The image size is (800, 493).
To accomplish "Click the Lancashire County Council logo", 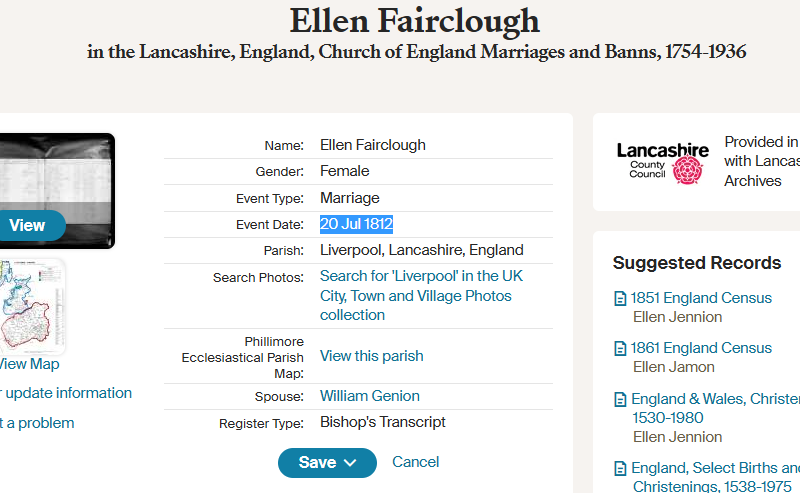I will tap(662, 161).
